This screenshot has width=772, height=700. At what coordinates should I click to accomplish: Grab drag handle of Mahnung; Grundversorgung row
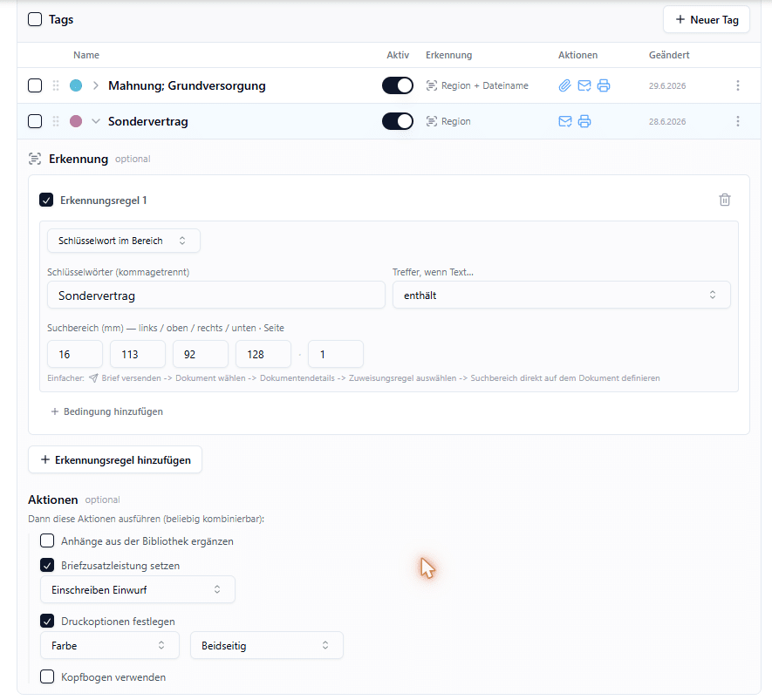[x=56, y=85]
